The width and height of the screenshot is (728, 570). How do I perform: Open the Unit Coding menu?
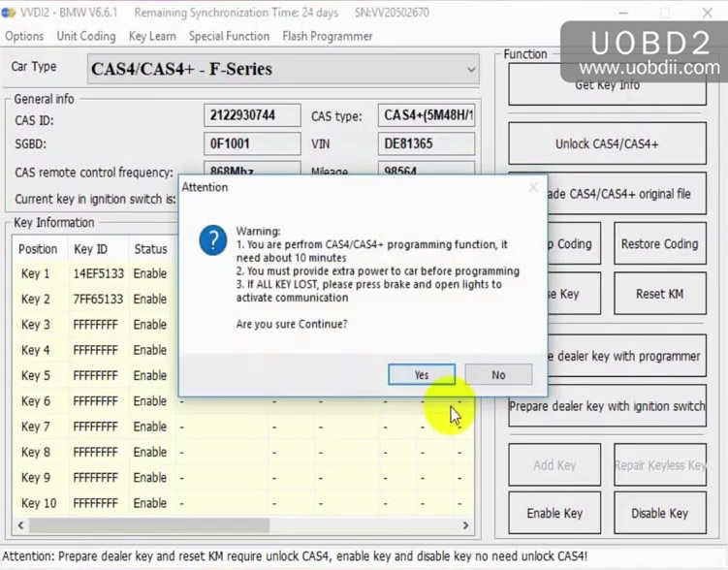point(86,36)
